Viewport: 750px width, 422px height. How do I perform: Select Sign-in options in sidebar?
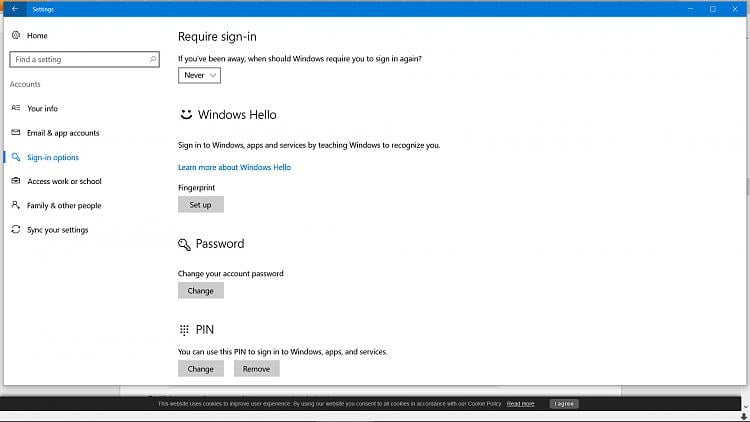(53, 157)
